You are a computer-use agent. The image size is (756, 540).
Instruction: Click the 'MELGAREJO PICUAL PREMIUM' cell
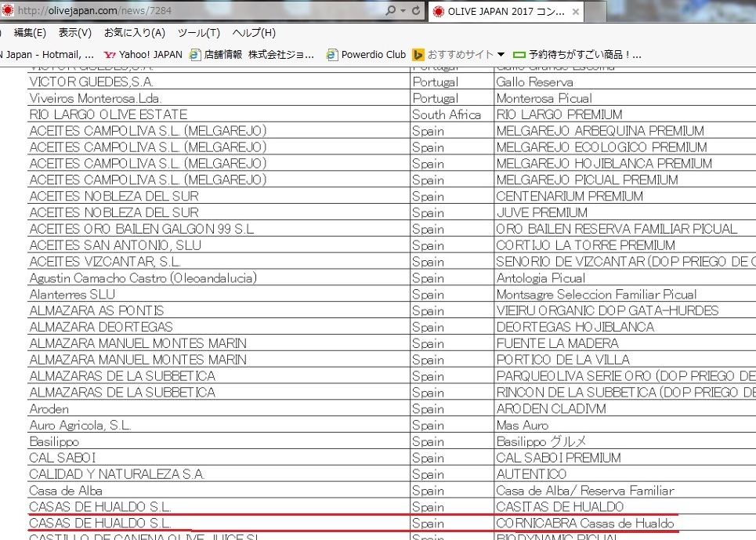click(625, 180)
